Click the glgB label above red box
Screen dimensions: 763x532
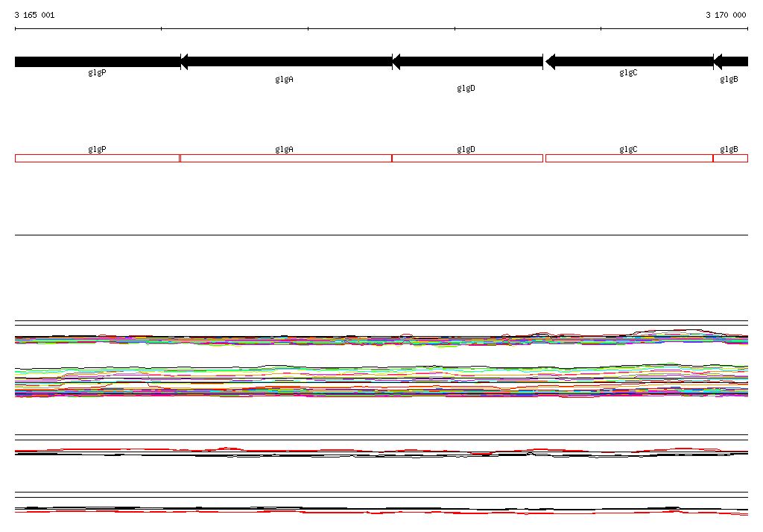[729, 150]
